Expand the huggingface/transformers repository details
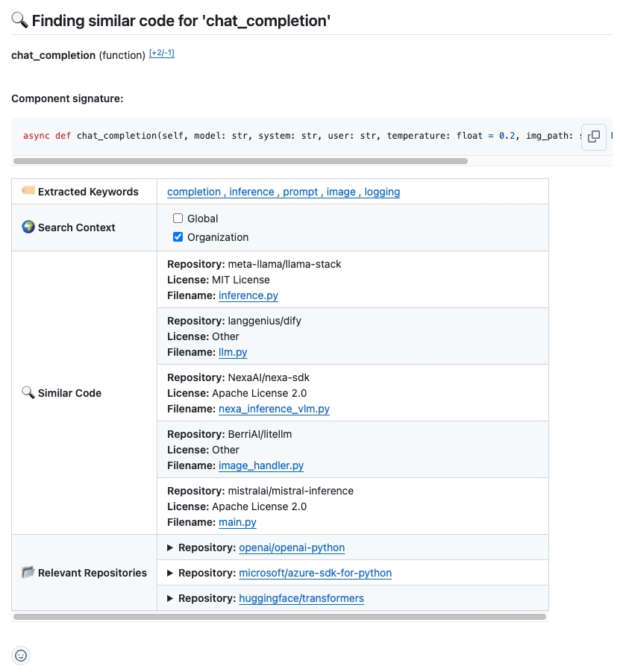620x672 pixels. [170, 598]
